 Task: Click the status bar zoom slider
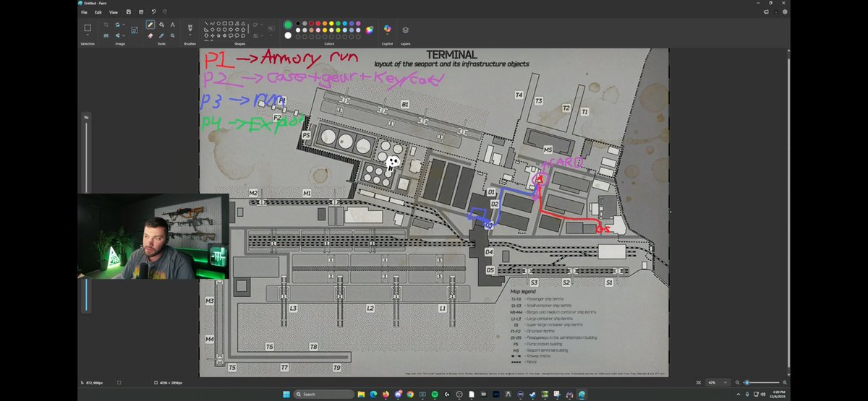click(x=761, y=382)
